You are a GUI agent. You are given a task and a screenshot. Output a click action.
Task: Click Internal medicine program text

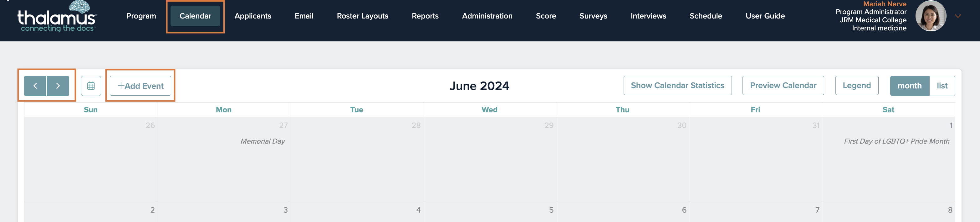[879, 28]
